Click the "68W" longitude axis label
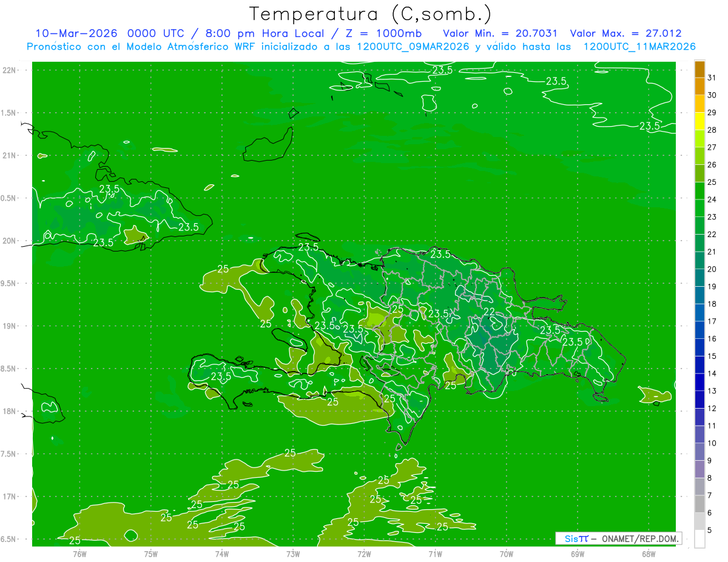This screenshot has width=728, height=562. click(x=648, y=553)
